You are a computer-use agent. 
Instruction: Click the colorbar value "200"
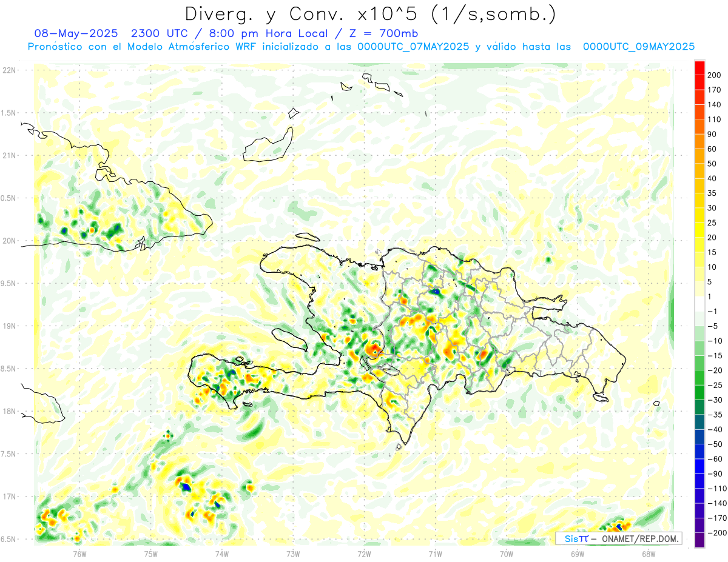[715, 75]
